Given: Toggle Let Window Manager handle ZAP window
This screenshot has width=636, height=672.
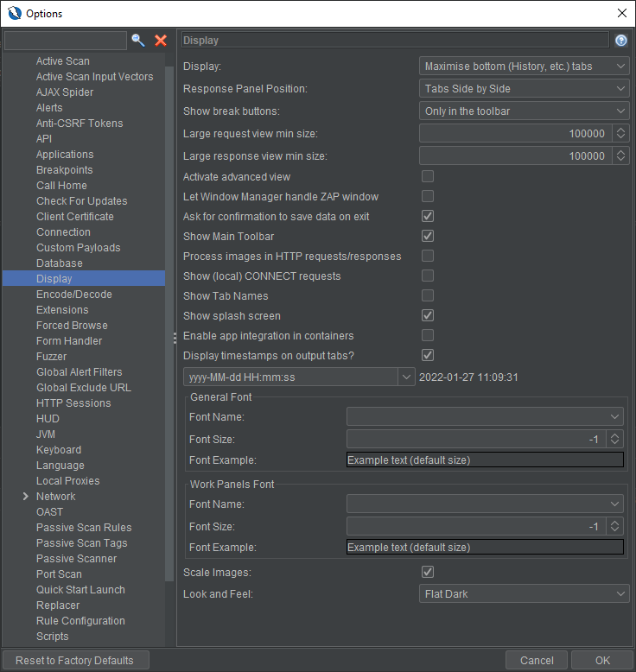Looking at the screenshot, I should click(428, 196).
